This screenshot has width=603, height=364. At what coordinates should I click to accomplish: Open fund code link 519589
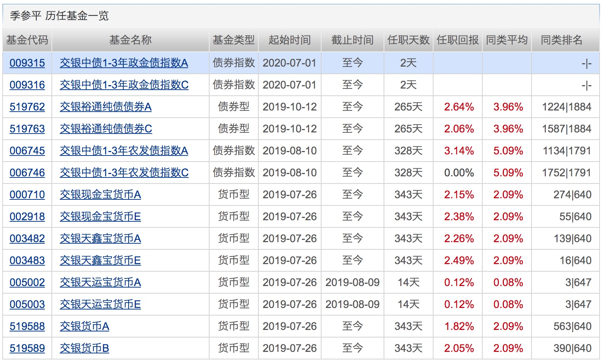[x=27, y=348]
